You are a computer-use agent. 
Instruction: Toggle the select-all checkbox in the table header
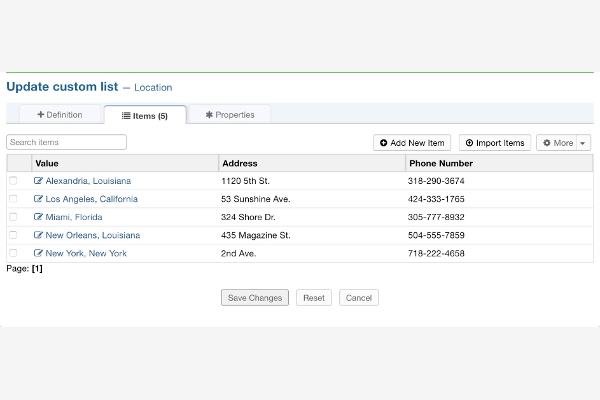click(13, 163)
